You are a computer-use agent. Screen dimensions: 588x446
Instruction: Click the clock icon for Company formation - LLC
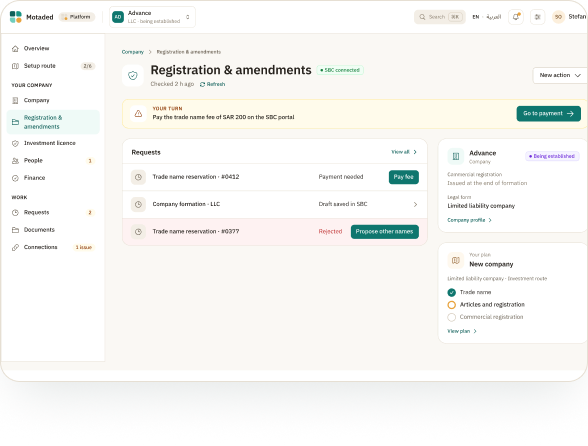[x=138, y=204]
